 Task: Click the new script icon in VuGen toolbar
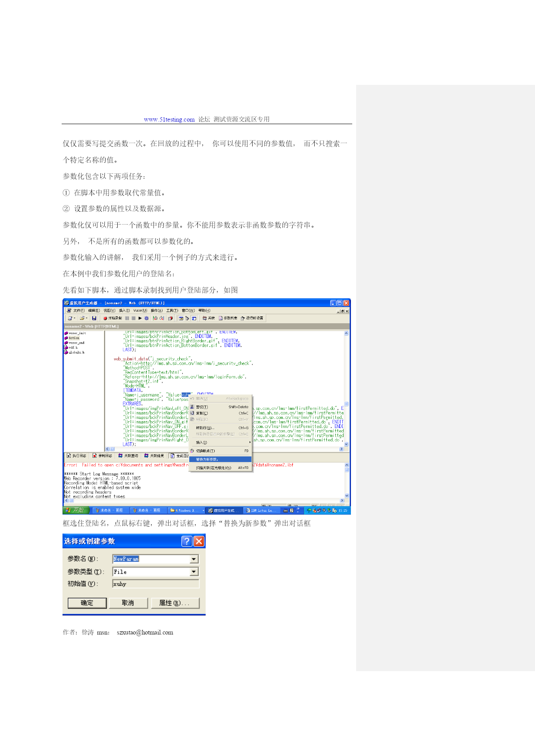70,318
